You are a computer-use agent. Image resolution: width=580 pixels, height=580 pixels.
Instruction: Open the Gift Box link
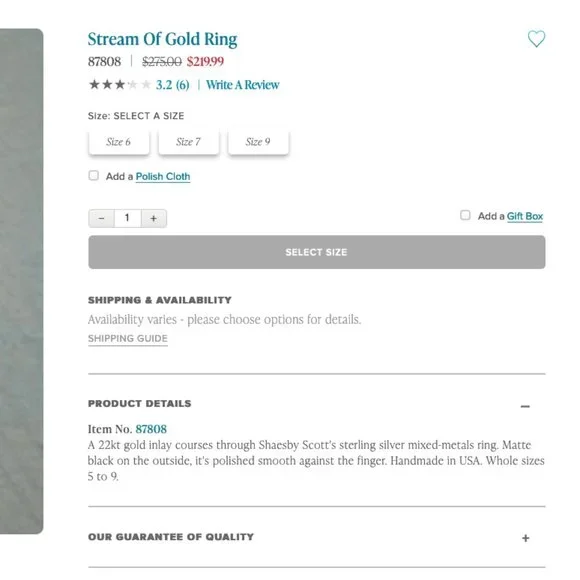point(525,216)
